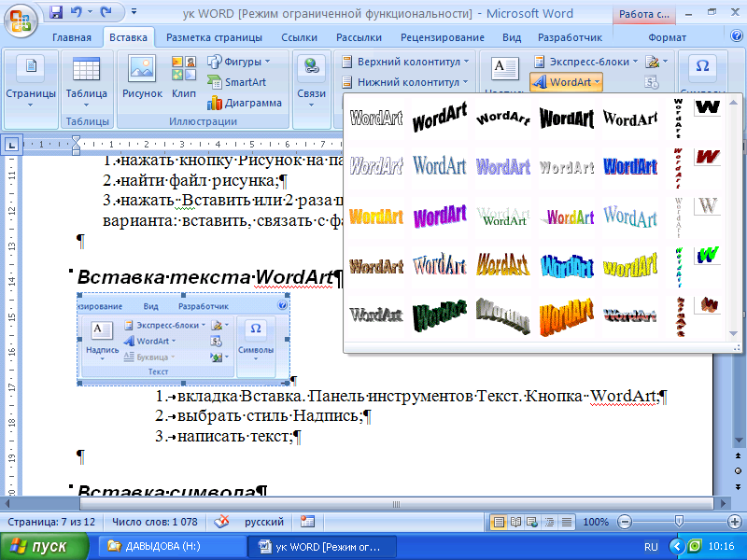Viewport: 747px width, 560px height.
Task: Redo the action in the quick access toolbar
Action: coord(106,12)
